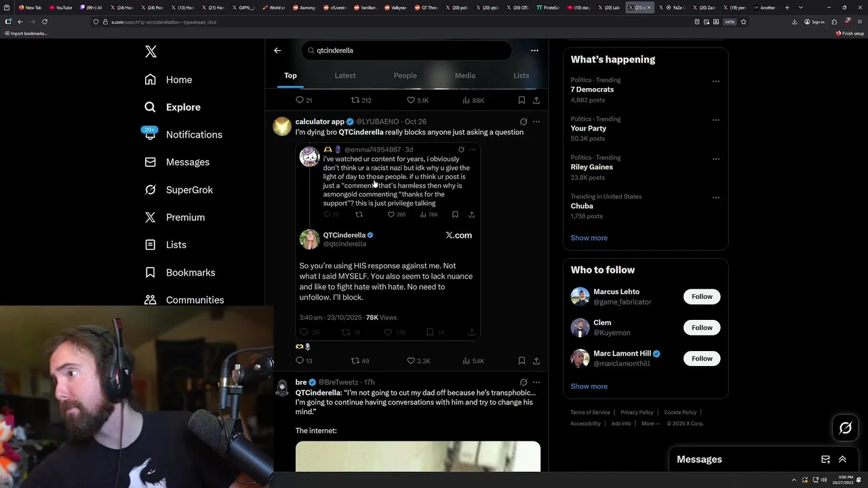
Task: Open options for Riley Gaines trend
Action: coord(715,159)
